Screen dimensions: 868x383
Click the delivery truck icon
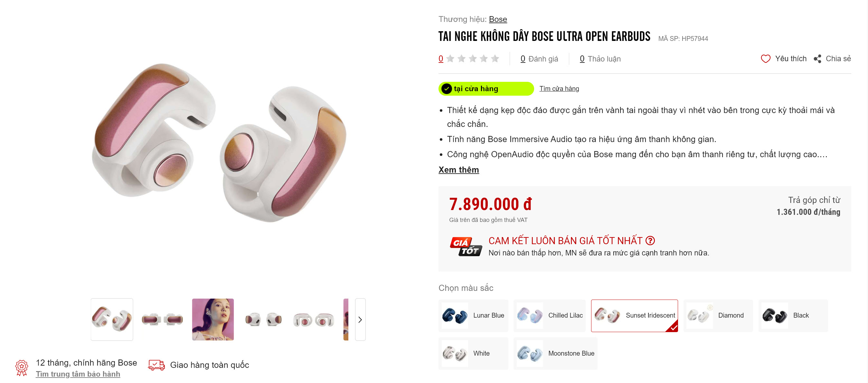click(156, 365)
